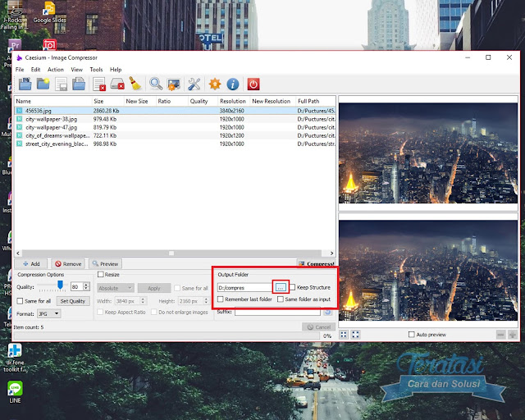The image size is (525, 420).
Task: Open the Format JPG dropdown
Action: click(49, 314)
